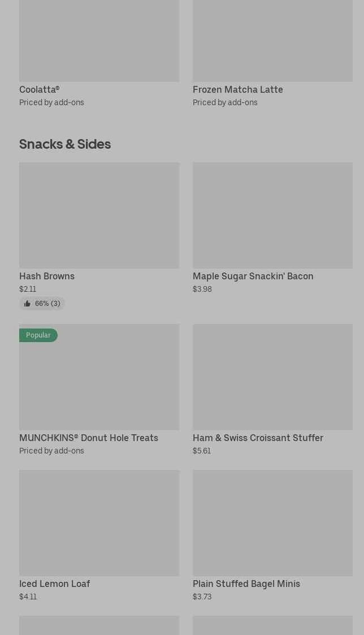The width and height of the screenshot is (364, 635).
Task: Open the Ham & Swiss Croissant Stuffer image
Action: [272, 377]
